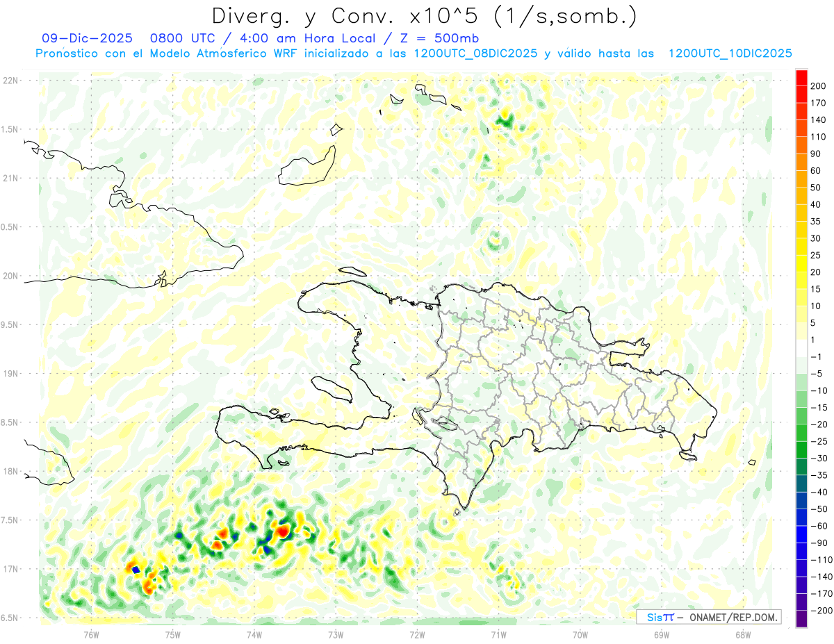The height and width of the screenshot is (644, 834).
Task: Click the blue 'Sis' logo text
Action: (653, 617)
